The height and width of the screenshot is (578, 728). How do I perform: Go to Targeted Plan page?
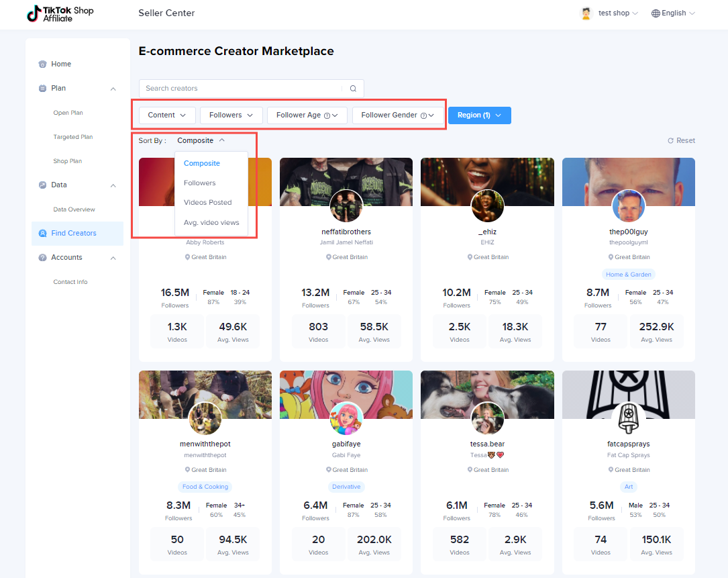click(x=73, y=137)
